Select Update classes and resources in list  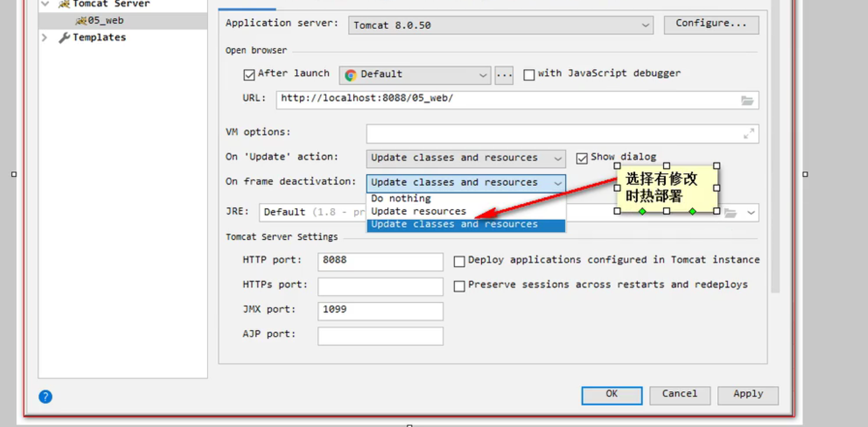coord(465,225)
